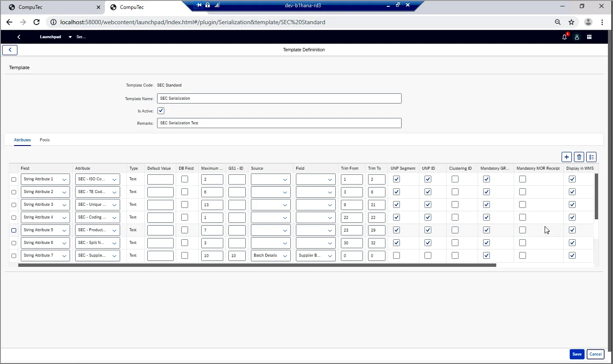Click the boxed back arrow below header
This screenshot has width=613, height=364.
coord(10,50)
